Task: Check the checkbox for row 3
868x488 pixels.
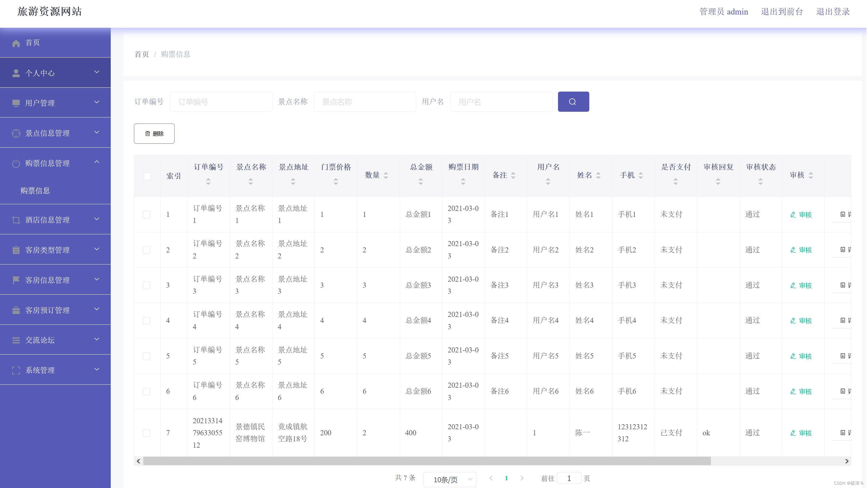Action: pyautogui.click(x=146, y=285)
